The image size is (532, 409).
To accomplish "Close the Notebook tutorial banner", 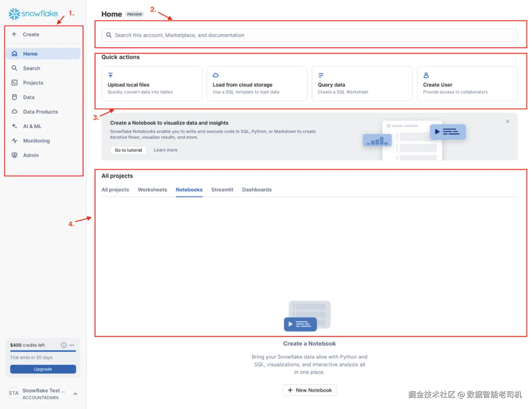I will [x=508, y=121].
